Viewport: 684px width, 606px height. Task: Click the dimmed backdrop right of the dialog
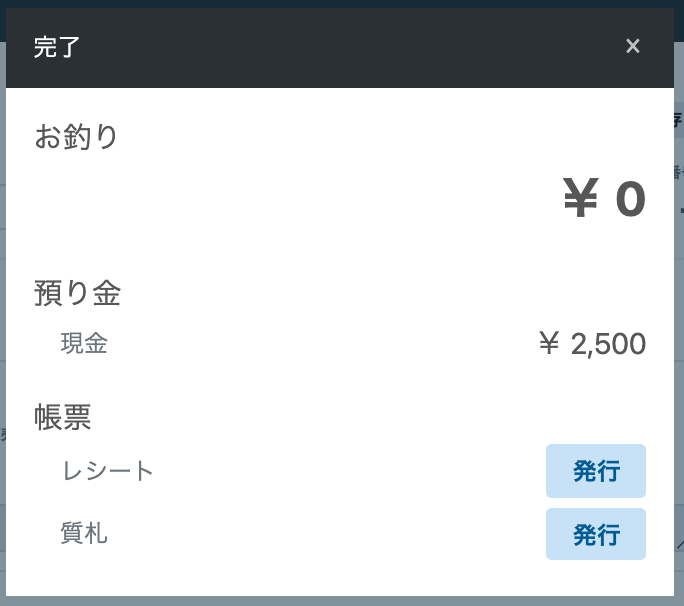[679, 300]
